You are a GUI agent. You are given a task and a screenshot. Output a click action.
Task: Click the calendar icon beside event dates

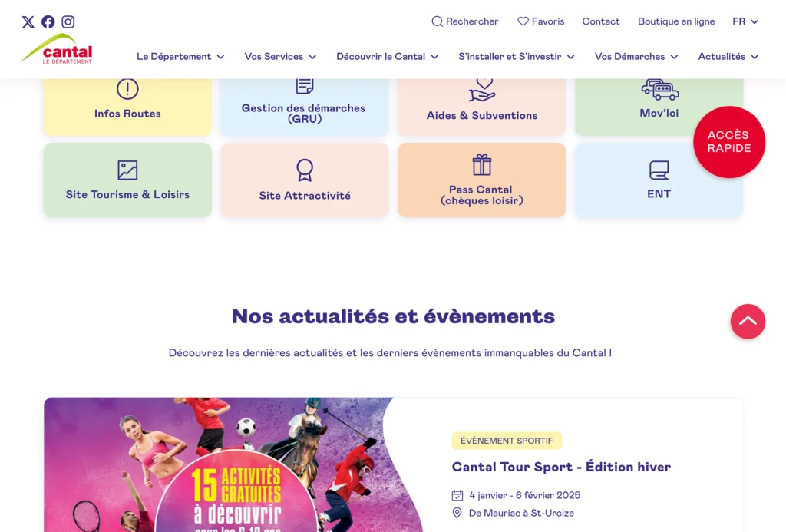[x=457, y=495]
